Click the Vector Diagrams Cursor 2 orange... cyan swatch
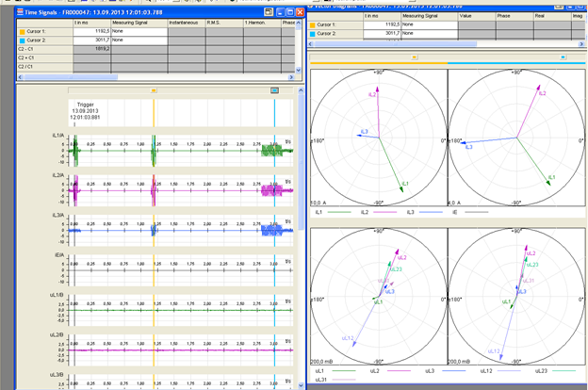588x390 pixels. click(x=313, y=34)
